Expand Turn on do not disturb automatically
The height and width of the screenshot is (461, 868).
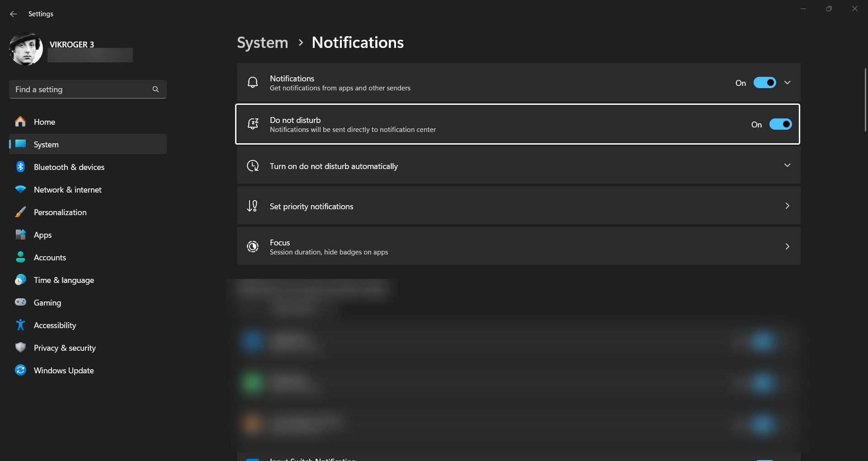pyautogui.click(x=787, y=165)
